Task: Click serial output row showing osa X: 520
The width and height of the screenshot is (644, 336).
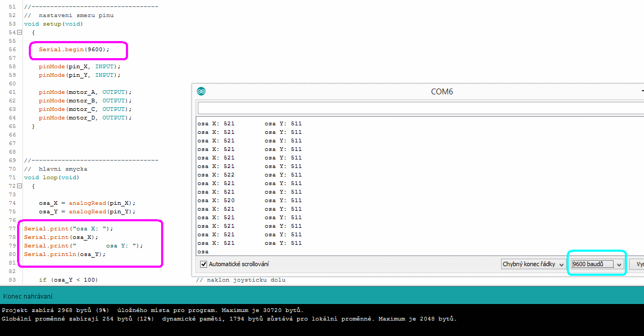Action: click(249, 201)
